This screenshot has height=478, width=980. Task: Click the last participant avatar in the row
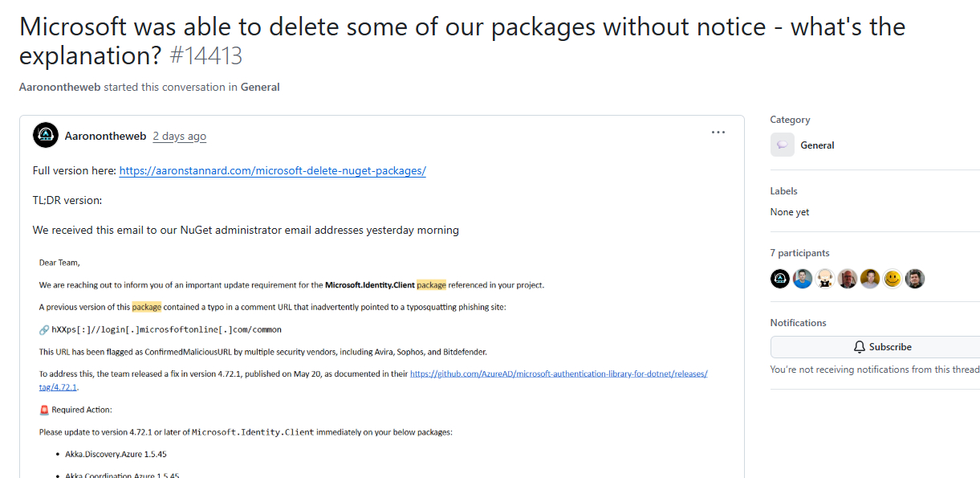point(915,279)
